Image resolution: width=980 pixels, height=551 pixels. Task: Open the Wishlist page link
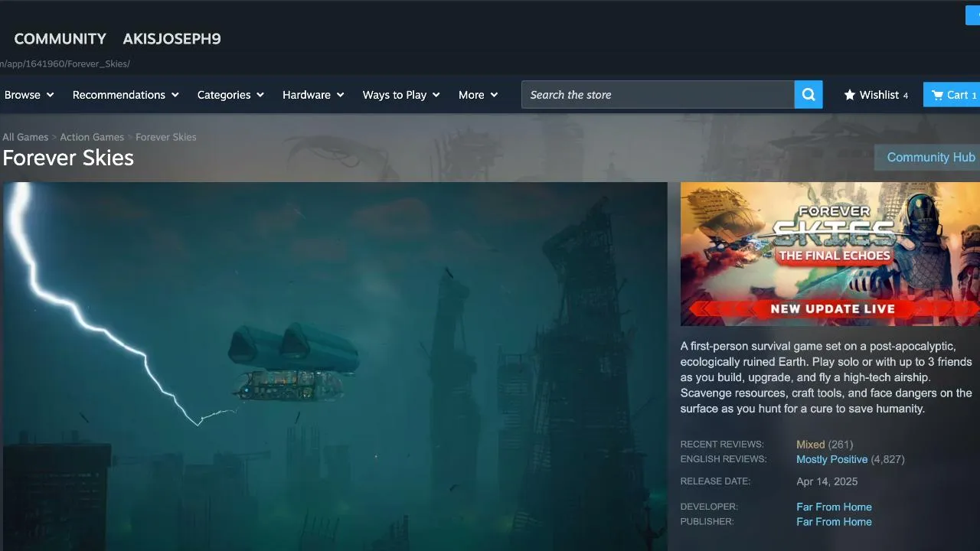pos(876,95)
